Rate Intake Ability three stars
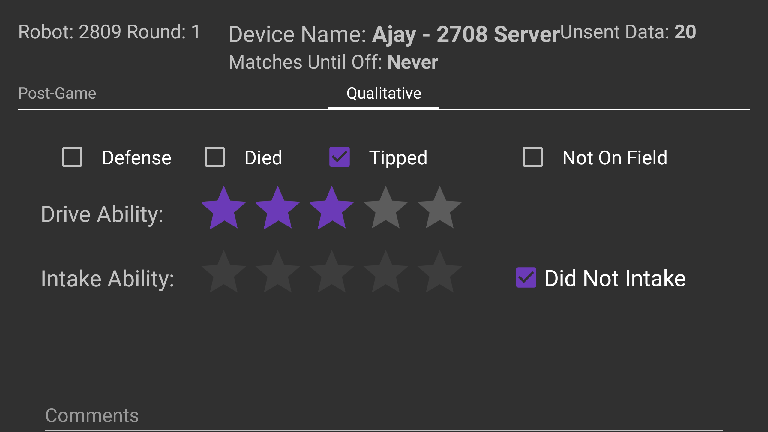The height and width of the screenshot is (432, 768). tap(331, 274)
